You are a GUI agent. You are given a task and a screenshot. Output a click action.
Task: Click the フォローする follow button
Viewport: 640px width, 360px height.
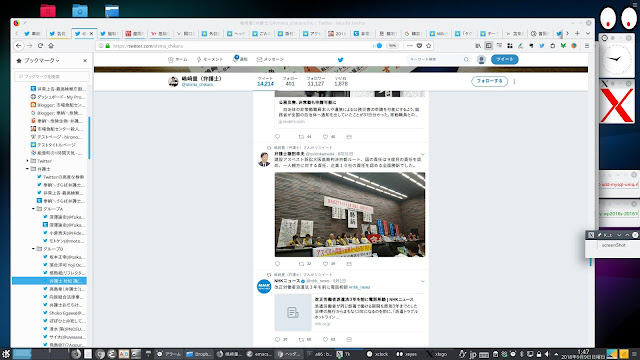tap(489, 81)
